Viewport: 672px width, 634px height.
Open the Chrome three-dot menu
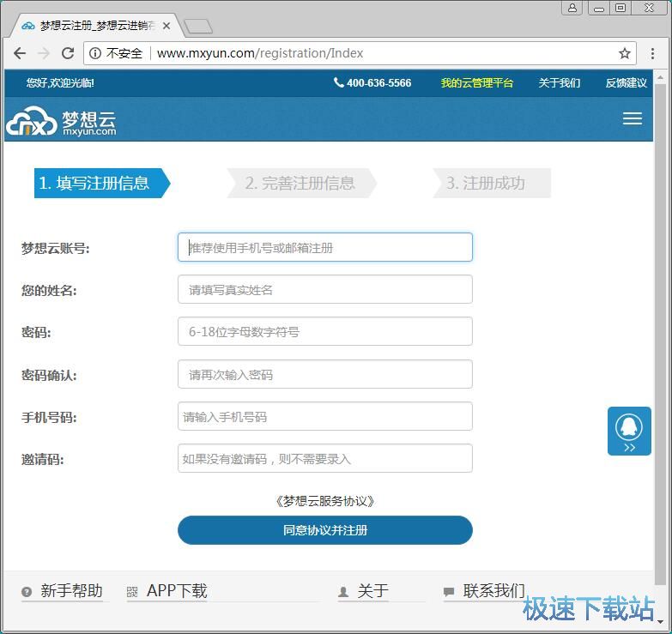point(652,53)
